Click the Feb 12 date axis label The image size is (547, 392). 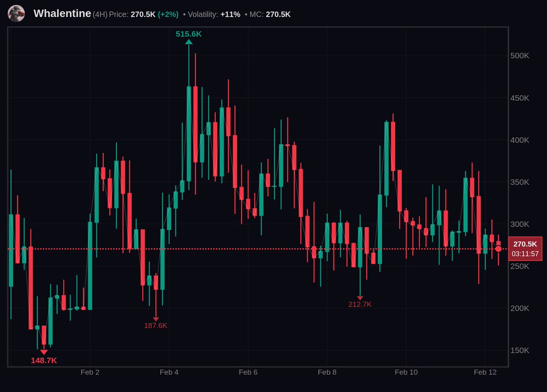[x=485, y=372]
